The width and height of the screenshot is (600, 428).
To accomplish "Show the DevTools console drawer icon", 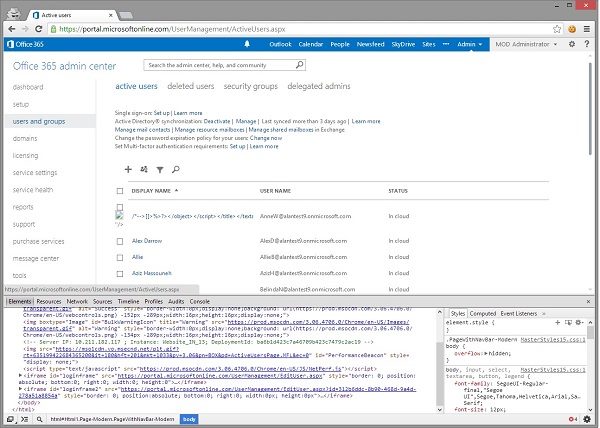I will click(25, 419).
